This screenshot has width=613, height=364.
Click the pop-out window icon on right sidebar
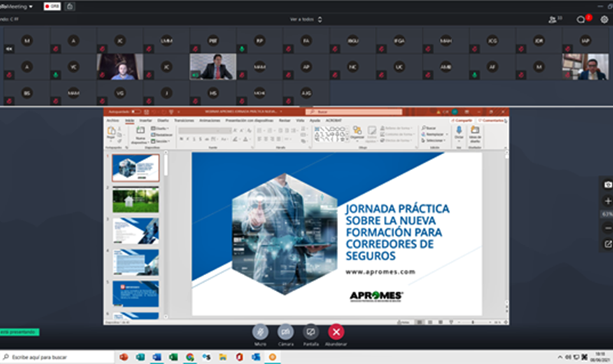coord(608,244)
